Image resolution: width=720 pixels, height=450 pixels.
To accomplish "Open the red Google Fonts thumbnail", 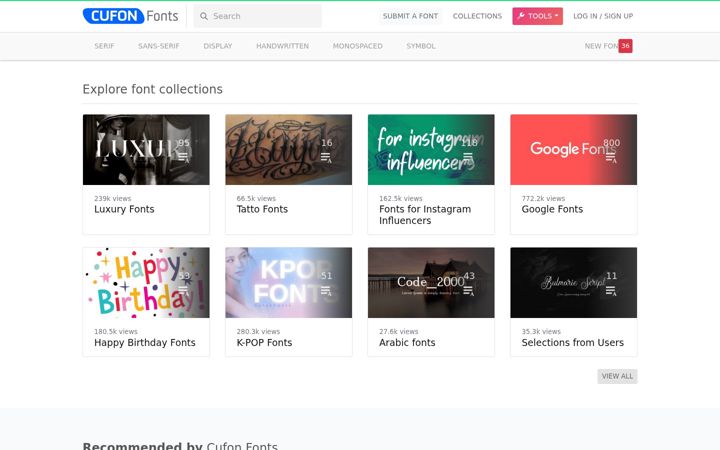I will point(574,150).
